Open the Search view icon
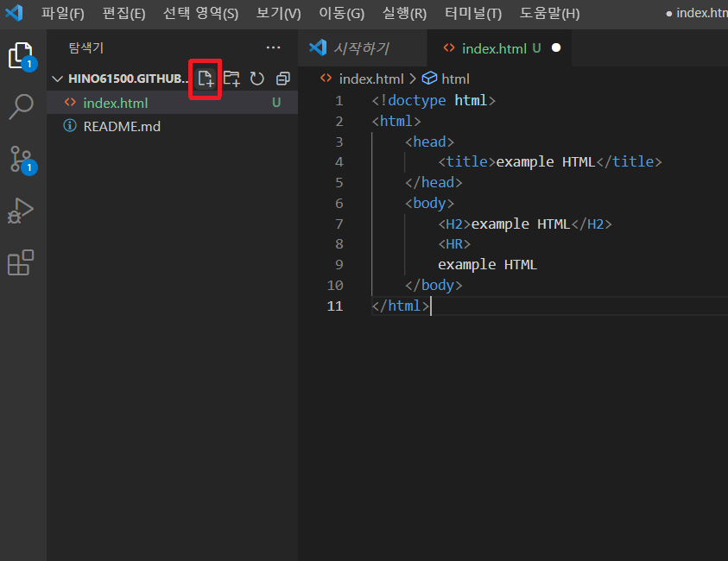The image size is (728, 561). tap(20, 107)
